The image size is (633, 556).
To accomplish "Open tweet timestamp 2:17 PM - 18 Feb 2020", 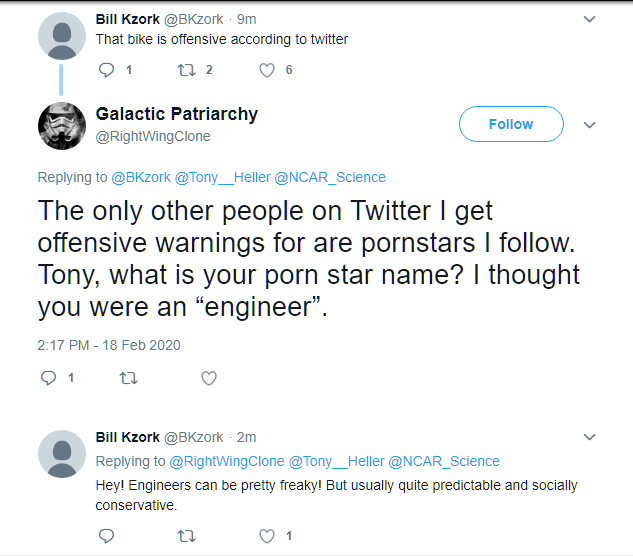I will click(x=109, y=345).
